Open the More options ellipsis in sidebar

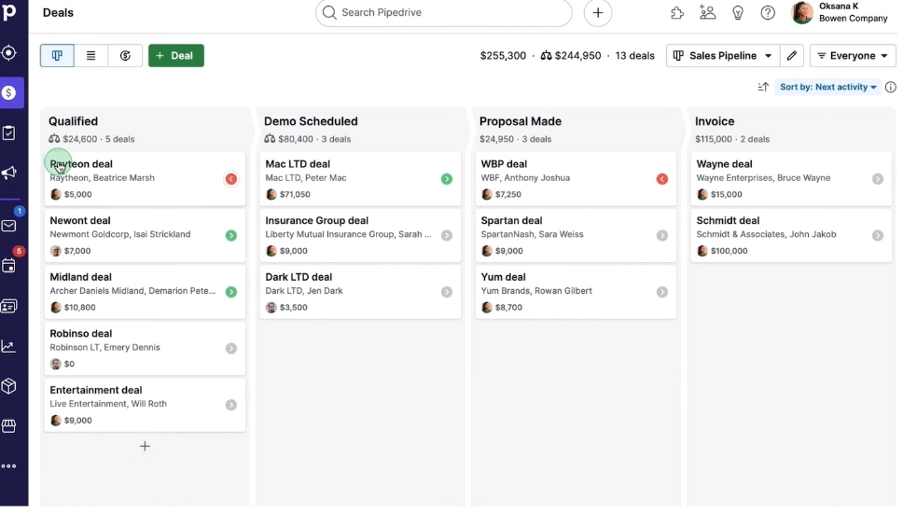9,466
